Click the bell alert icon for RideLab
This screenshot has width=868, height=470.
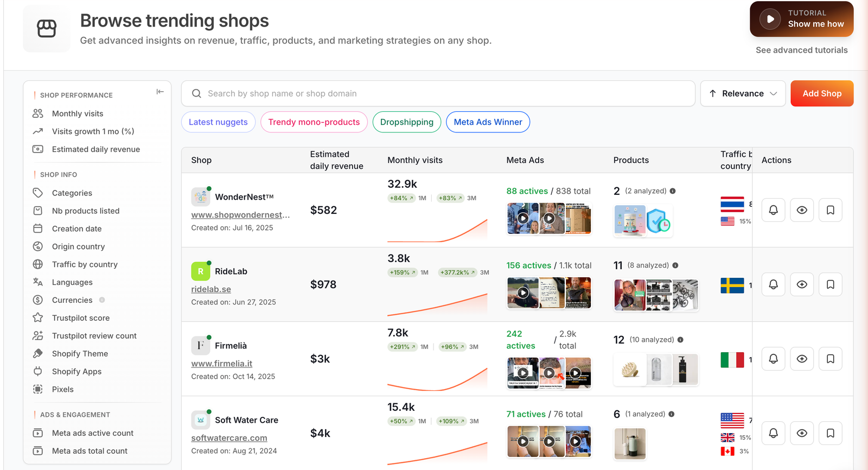click(x=774, y=284)
